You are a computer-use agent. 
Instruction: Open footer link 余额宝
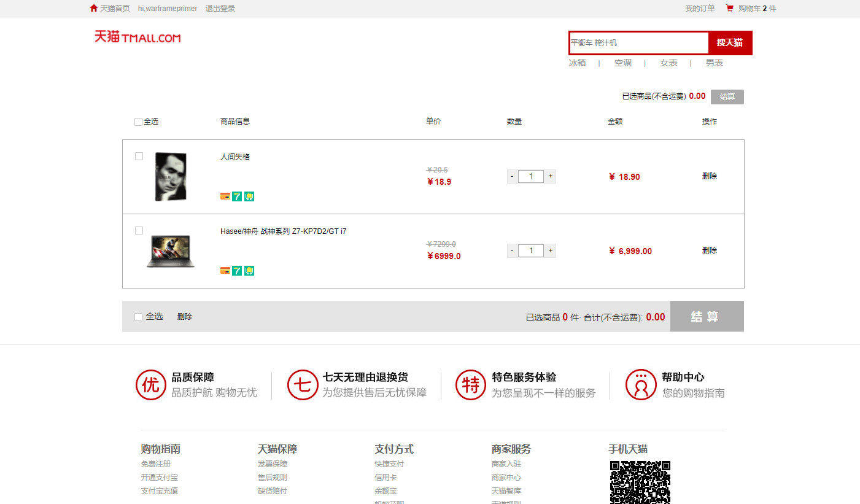[386, 491]
